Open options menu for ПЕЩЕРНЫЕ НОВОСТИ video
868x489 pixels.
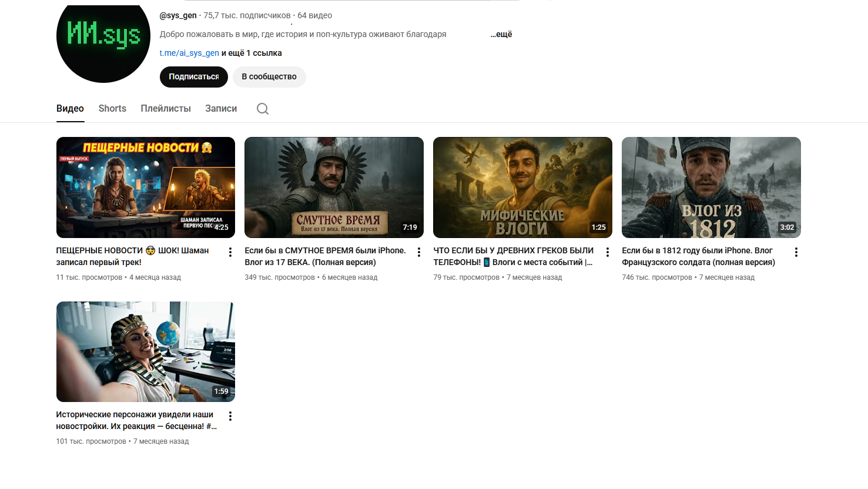tap(230, 252)
